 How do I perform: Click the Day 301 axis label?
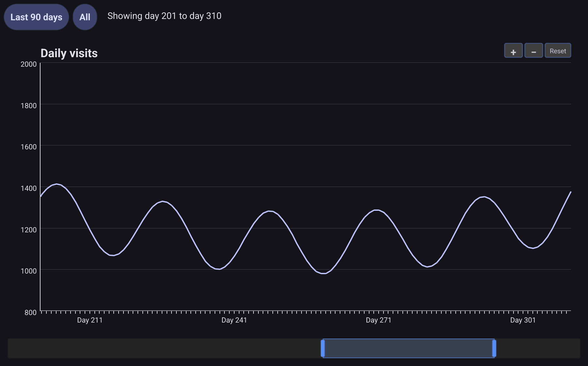click(523, 320)
